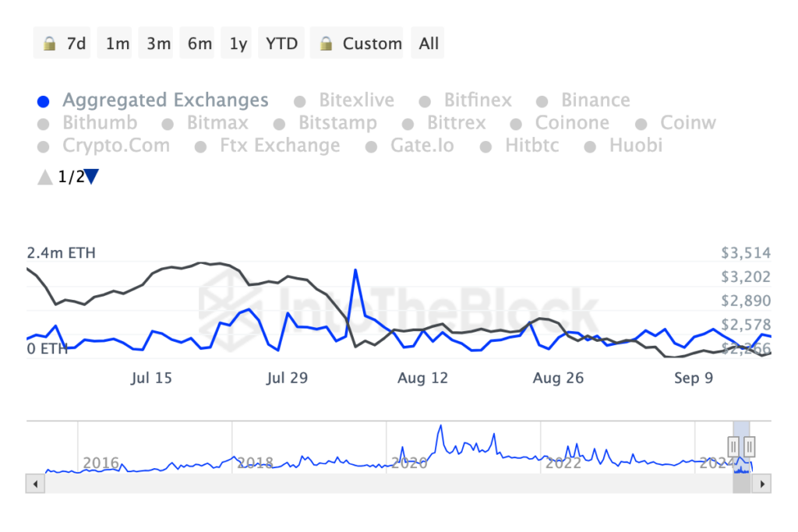Toggle Aggregated Exchanges series in legend
798x532 pixels.
click(153, 100)
